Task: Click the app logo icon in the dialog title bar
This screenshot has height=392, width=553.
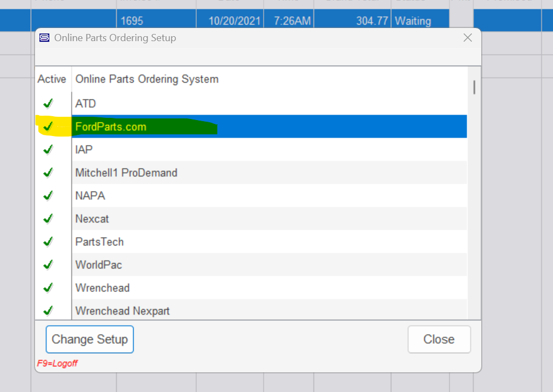Action: click(44, 38)
